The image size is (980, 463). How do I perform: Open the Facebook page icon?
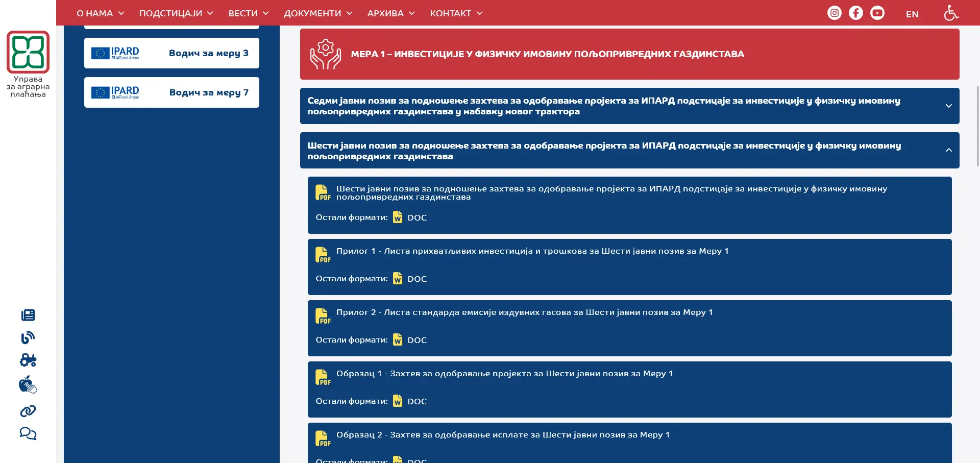[856, 13]
